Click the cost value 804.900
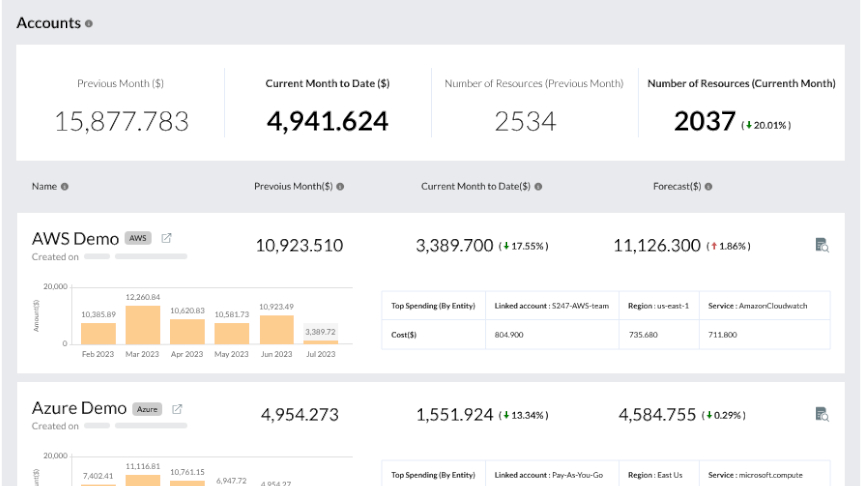The image size is (864, 486). point(509,334)
